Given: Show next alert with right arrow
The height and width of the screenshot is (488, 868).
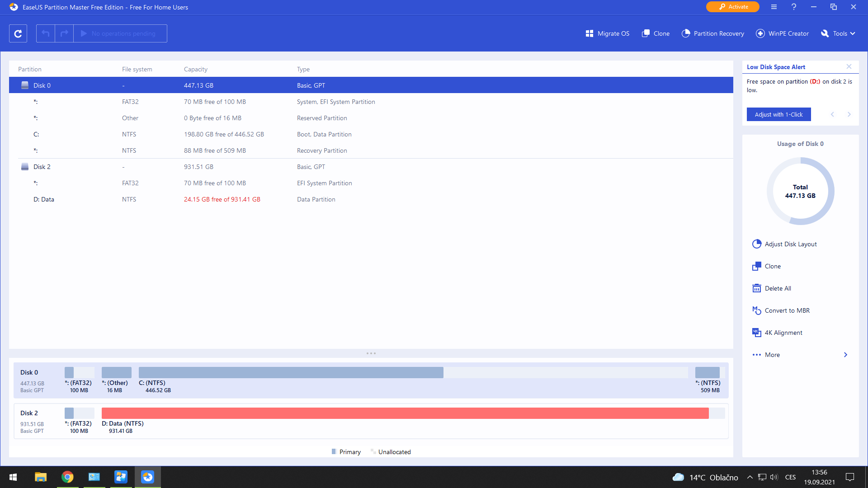Looking at the screenshot, I should (x=849, y=114).
